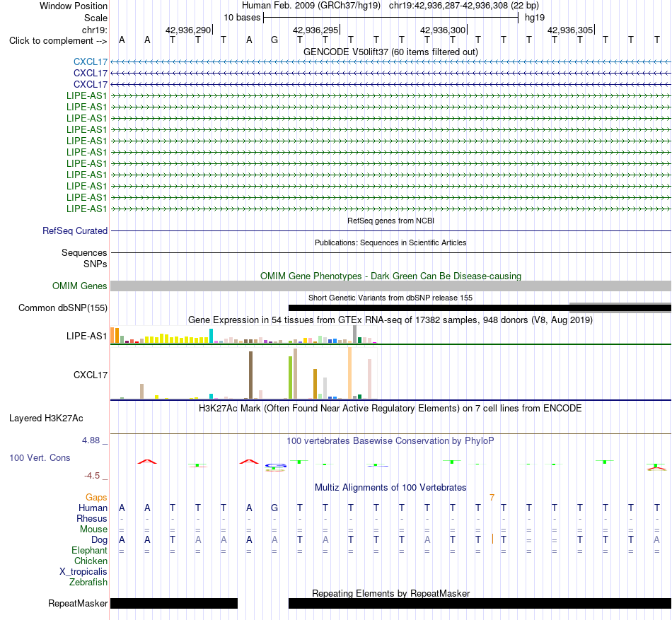Screen dimensions: 672x620
Task: Open the GENCODE V50lift37 track title
Action: [390, 52]
